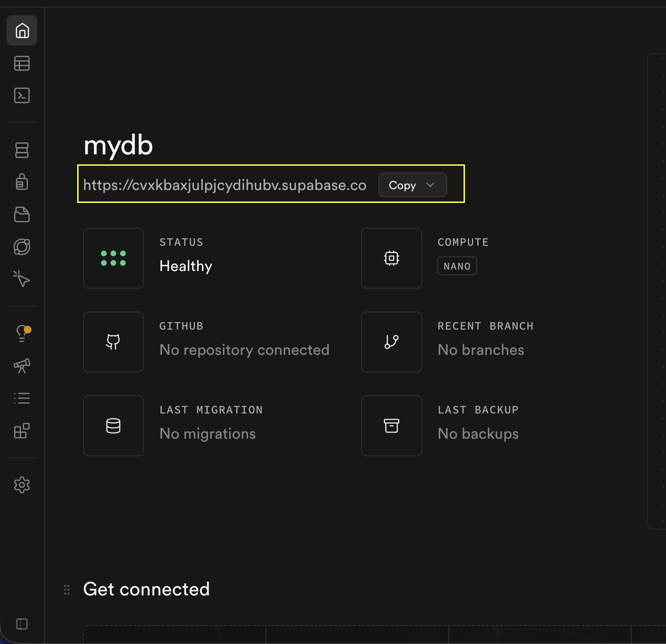Image resolution: width=666 pixels, height=644 pixels.
Task: Click the Get connected heading
Action: [146, 589]
